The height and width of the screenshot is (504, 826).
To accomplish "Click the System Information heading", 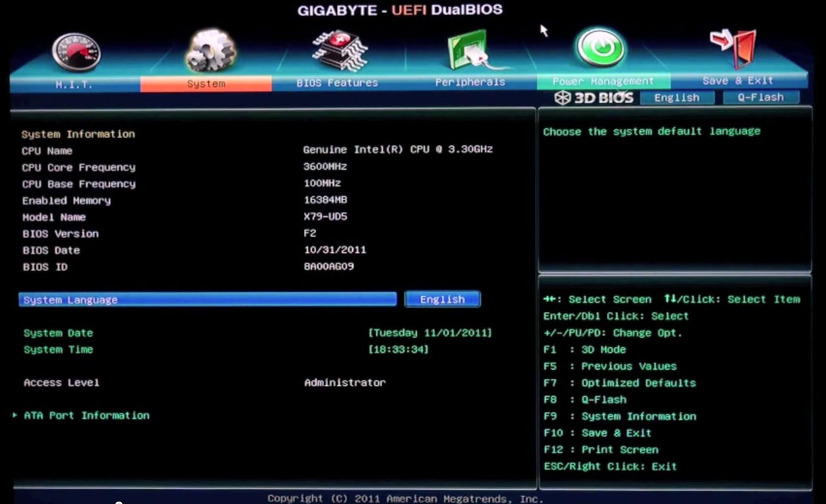I will point(78,134).
